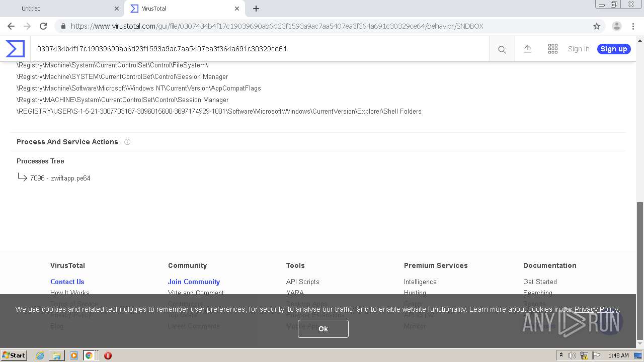Screen dimensions: 644x362
Task: Click the Chrome taskbar icon
Action: pyautogui.click(x=89, y=355)
